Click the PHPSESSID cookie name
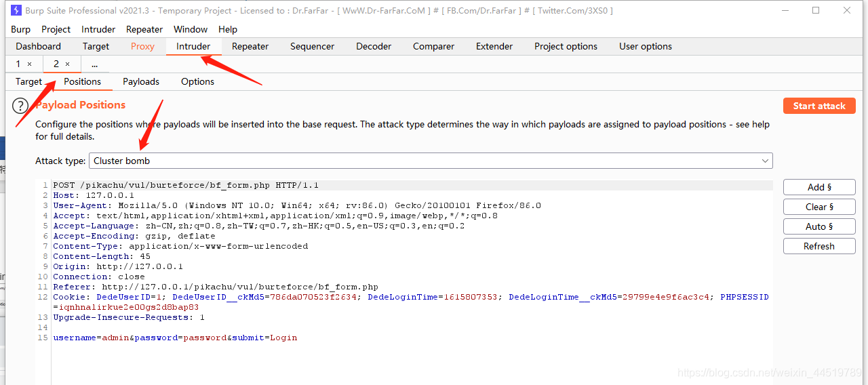Screen dimensions: 868x385 coord(745,297)
